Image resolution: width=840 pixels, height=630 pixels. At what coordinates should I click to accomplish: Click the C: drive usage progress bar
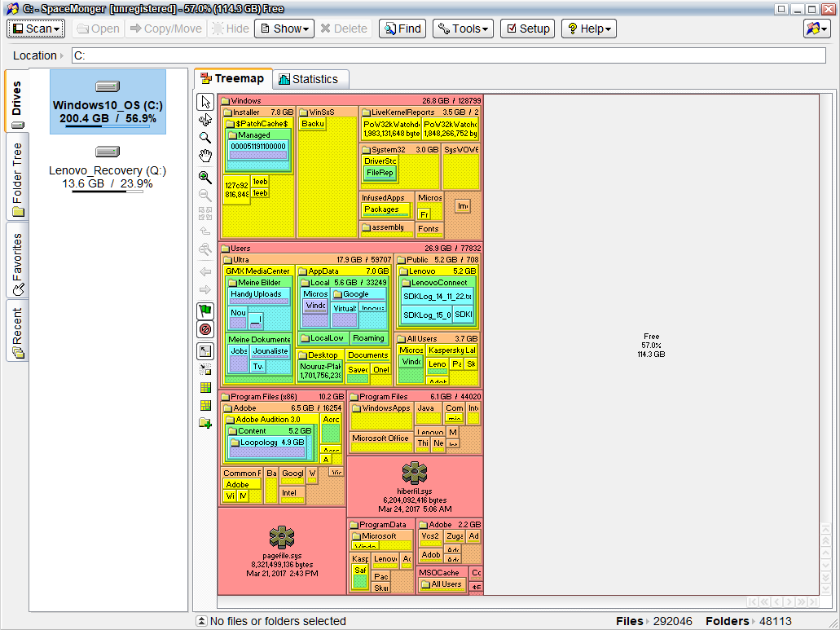(108, 126)
